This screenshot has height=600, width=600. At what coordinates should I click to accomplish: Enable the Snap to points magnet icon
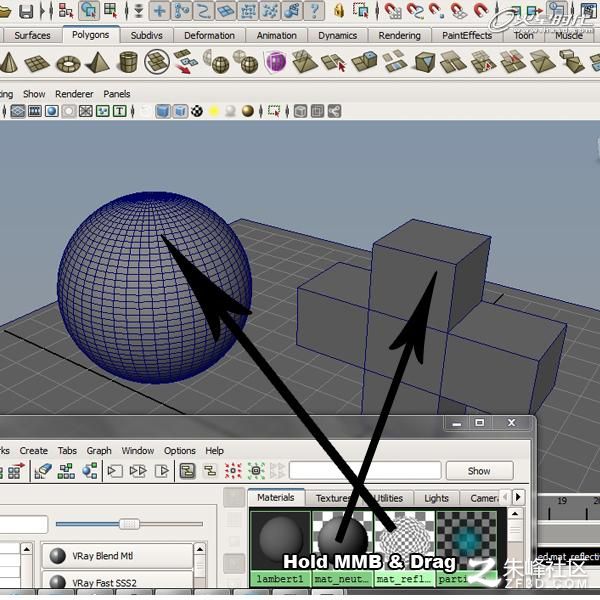pyautogui.click(x=437, y=11)
